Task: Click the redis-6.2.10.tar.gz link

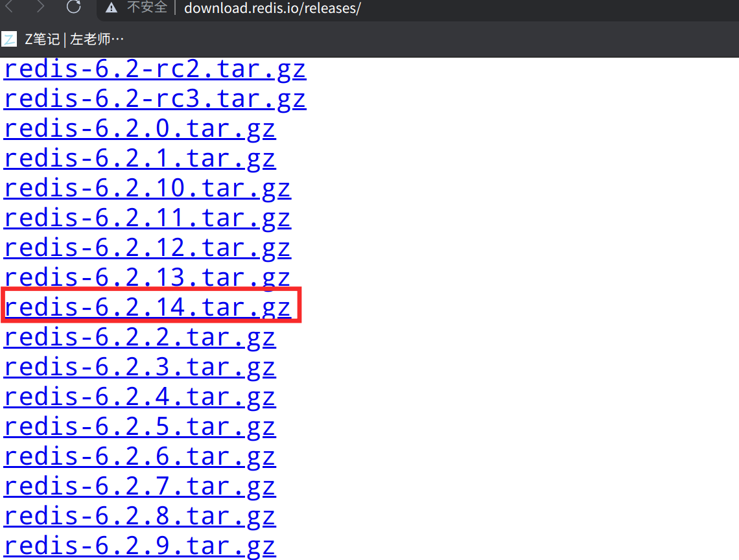Action: (147, 189)
